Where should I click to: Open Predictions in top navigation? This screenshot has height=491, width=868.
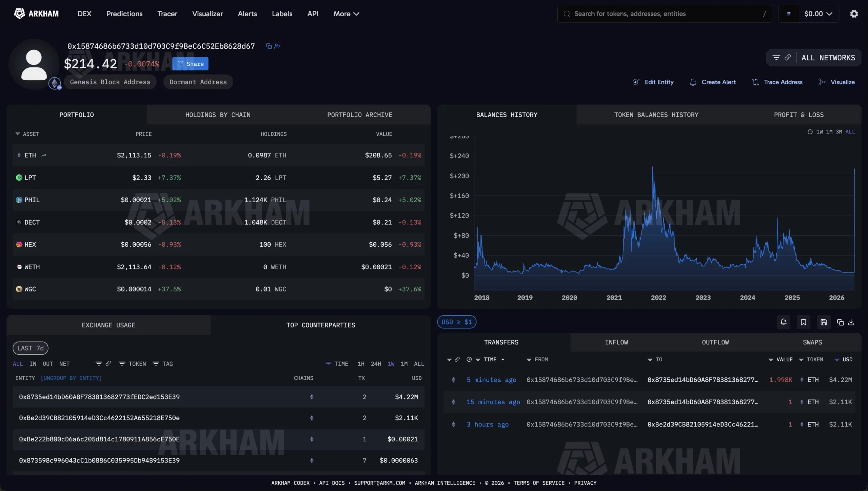coord(124,14)
